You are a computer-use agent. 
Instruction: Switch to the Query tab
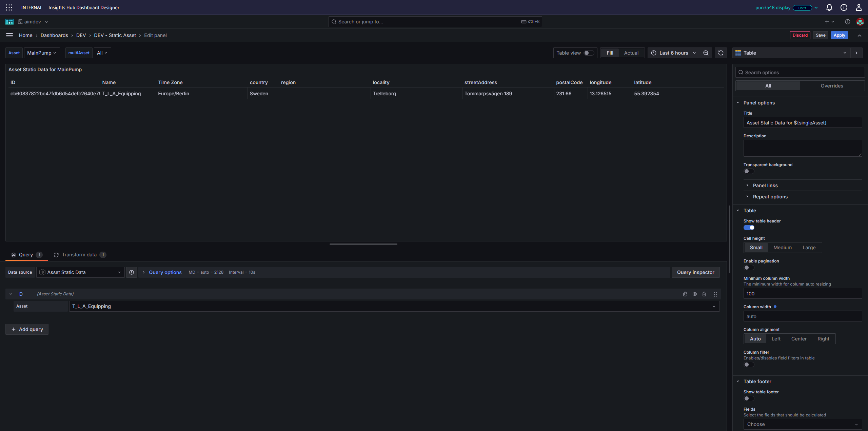click(x=27, y=255)
